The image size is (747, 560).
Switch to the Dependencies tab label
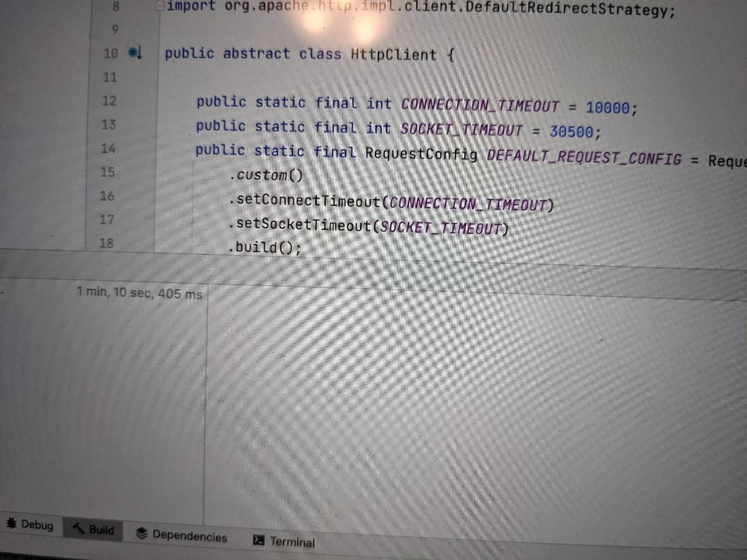[x=190, y=536]
